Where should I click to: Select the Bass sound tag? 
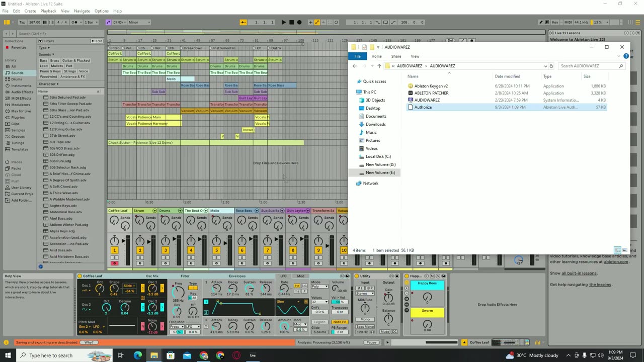44,60
